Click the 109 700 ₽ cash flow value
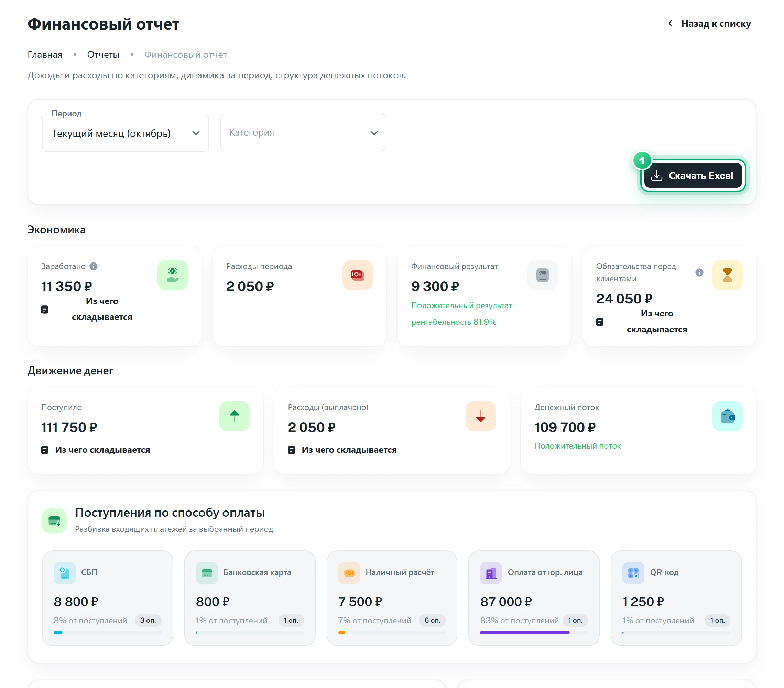 coord(565,428)
